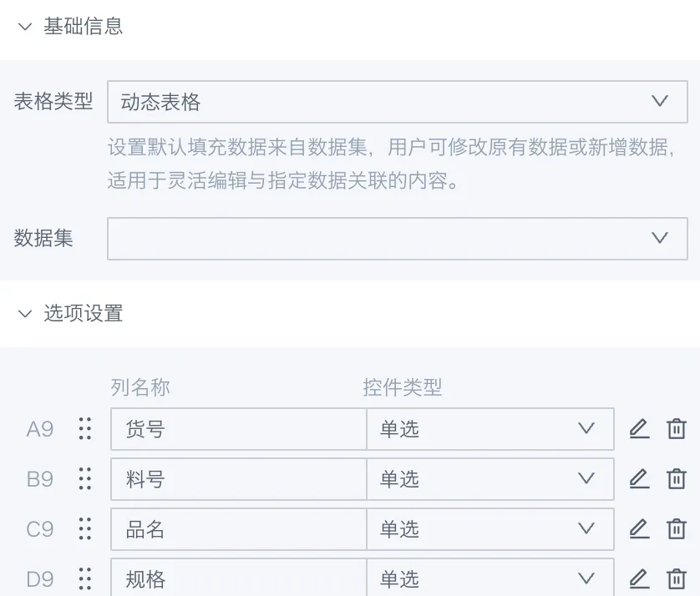Screen dimensions: 700x596
Task: Open the 控件类型 dropdown for 品名 row
Action: [x=489, y=529]
